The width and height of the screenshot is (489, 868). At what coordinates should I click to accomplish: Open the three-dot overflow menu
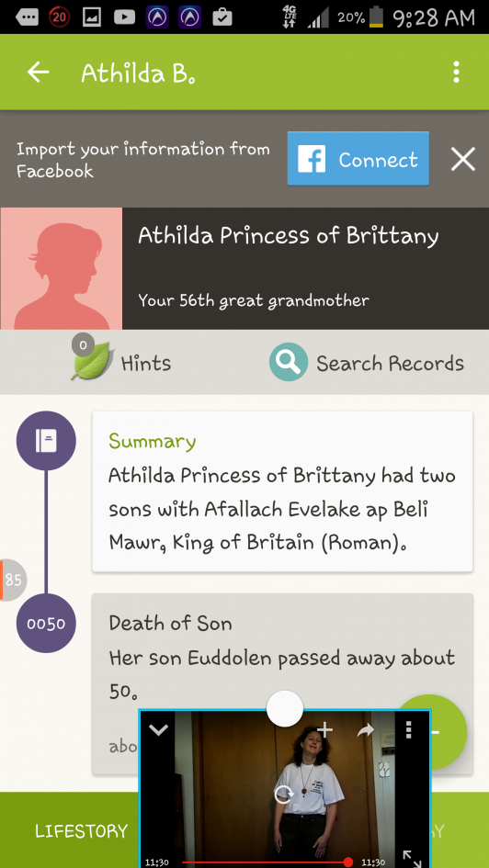[456, 72]
